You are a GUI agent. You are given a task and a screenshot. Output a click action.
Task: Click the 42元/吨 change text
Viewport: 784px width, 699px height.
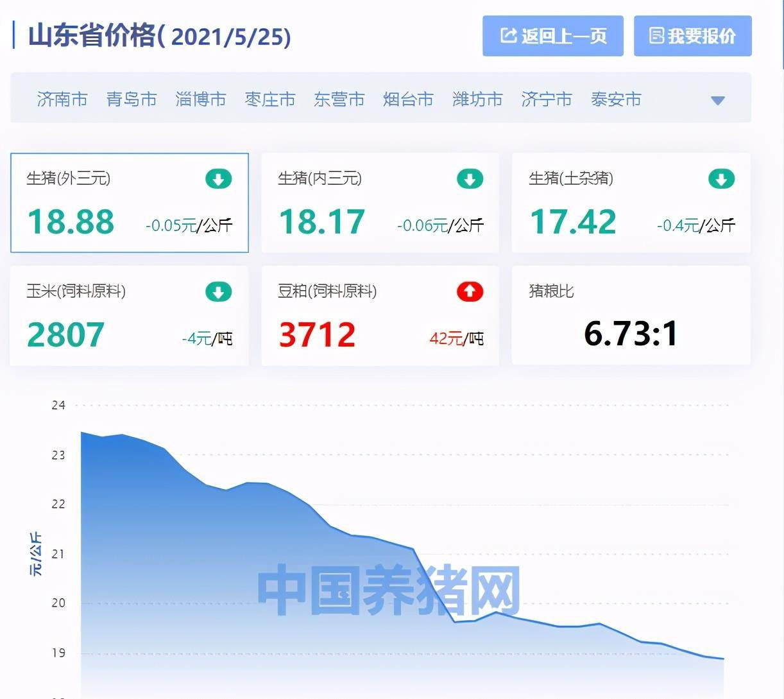pos(456,338)
